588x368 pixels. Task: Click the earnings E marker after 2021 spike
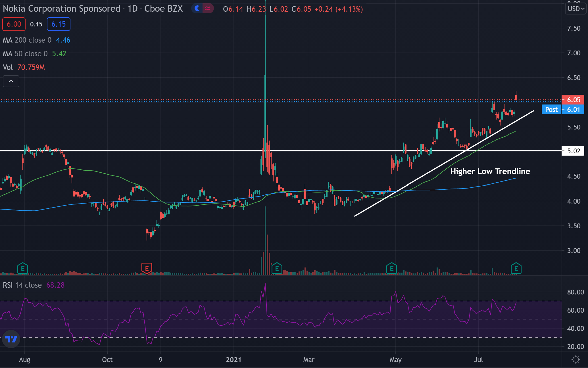pyautogui.click(x=277, y=268)
